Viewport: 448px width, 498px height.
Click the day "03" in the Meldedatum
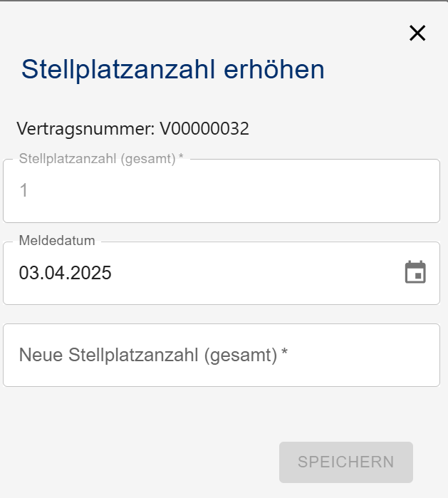point(28,273)
